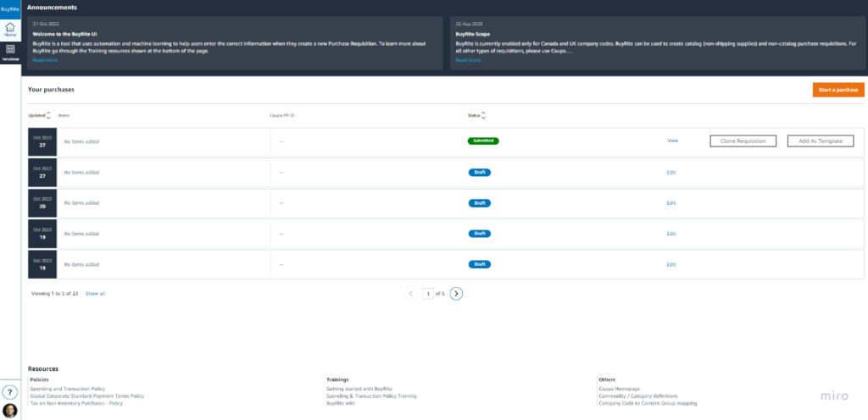Open the Templates icon in sidebar
Viewport: 868px width, 420px height.
coord(10,52)
